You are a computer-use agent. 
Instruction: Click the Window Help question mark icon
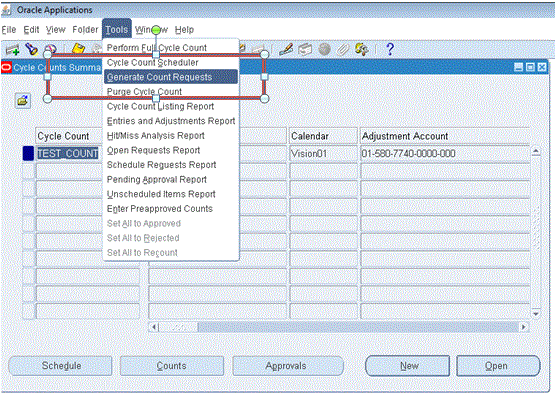[x=390, y=49]
